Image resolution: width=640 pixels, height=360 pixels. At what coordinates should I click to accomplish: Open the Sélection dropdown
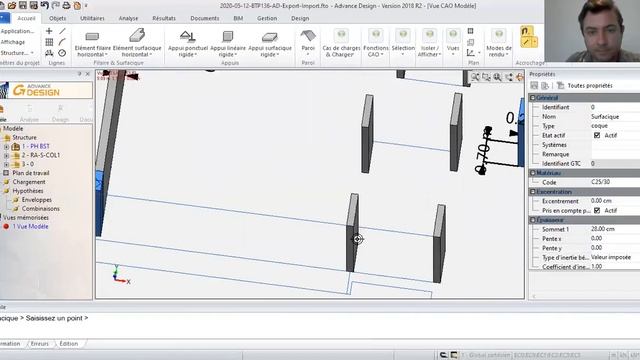point(403,51)
